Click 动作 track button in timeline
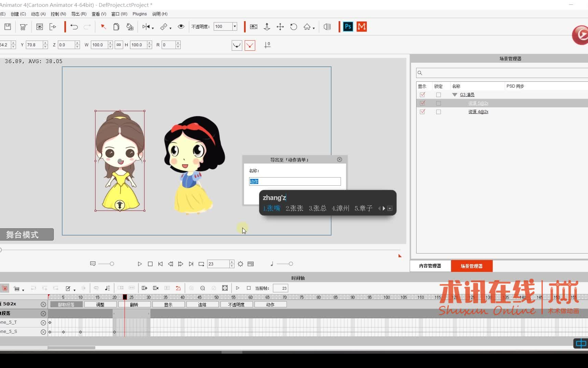 pyautogui.click(x=271, y=305)
